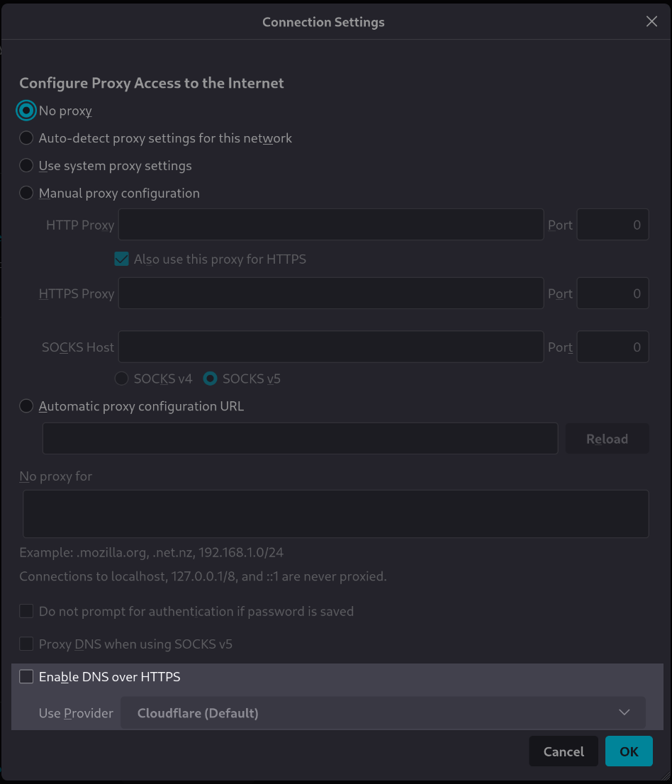Image resolution: width=672 pixels, height=784 pixels.
Task: Choose Automatic proxy configuration URL
Action: pos(26,405)
